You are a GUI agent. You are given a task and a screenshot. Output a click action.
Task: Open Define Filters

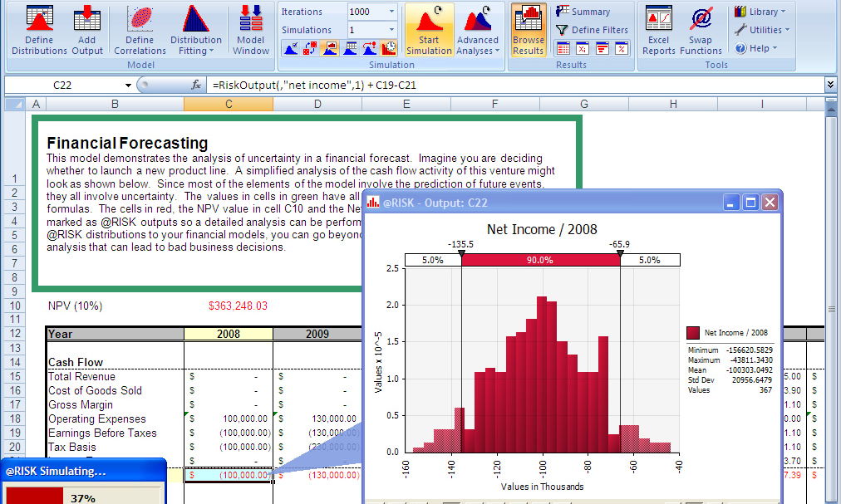tap(592, 30)
